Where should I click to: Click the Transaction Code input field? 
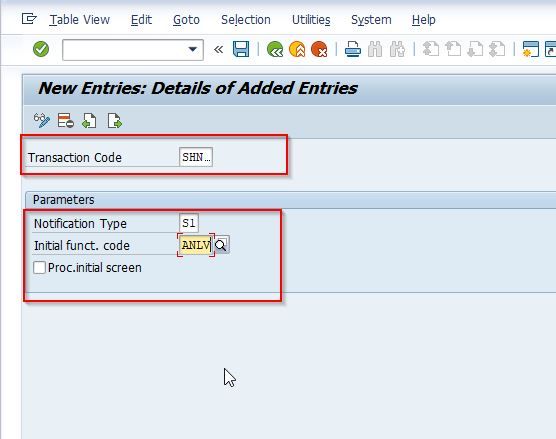click(x=196, y=157)
